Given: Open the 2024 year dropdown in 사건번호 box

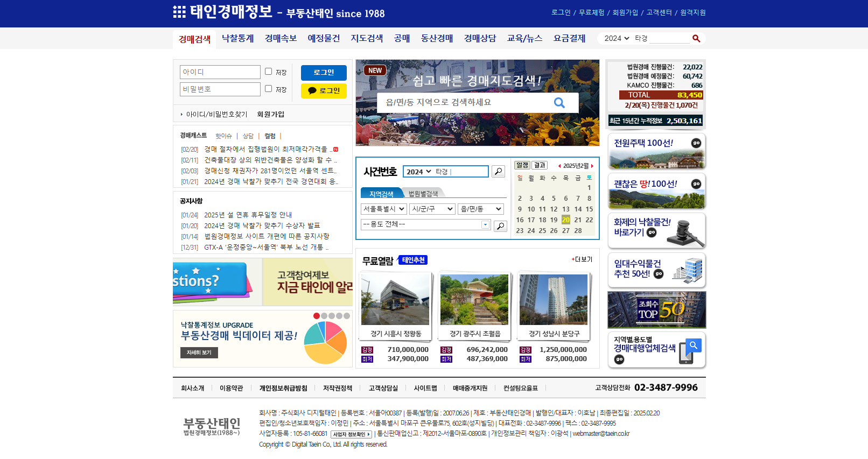Looking at the screenshot, I should 419,172.
